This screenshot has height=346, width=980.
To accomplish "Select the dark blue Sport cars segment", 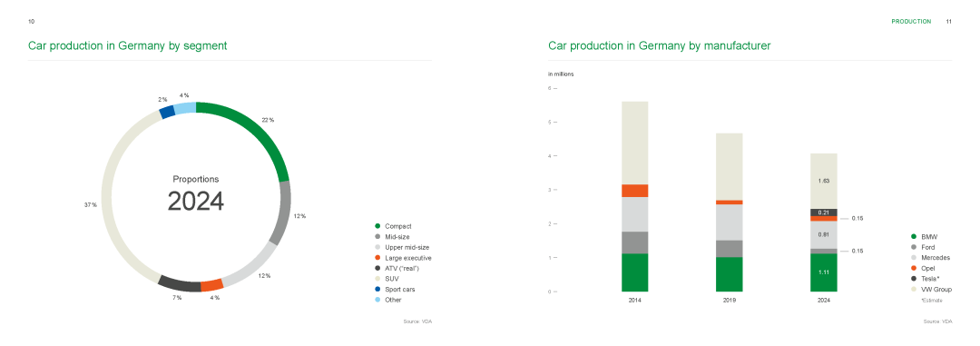I will pos(167,112).
